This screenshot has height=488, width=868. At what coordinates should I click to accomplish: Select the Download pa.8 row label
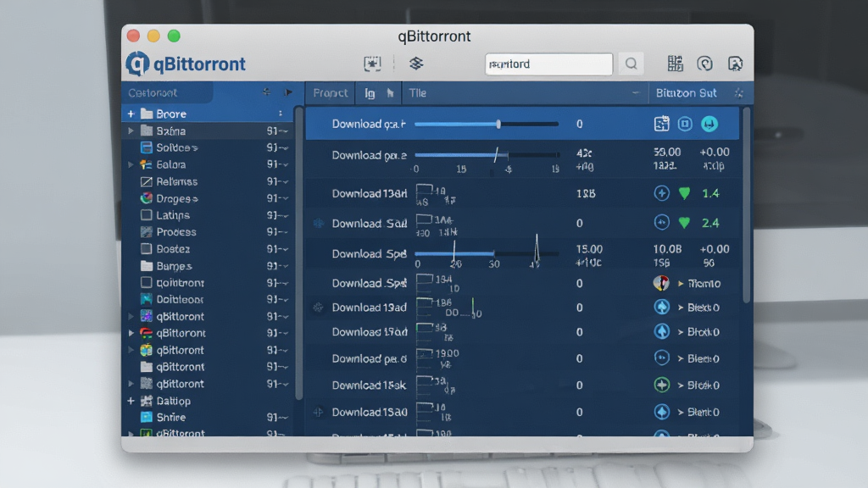[370, 358]
